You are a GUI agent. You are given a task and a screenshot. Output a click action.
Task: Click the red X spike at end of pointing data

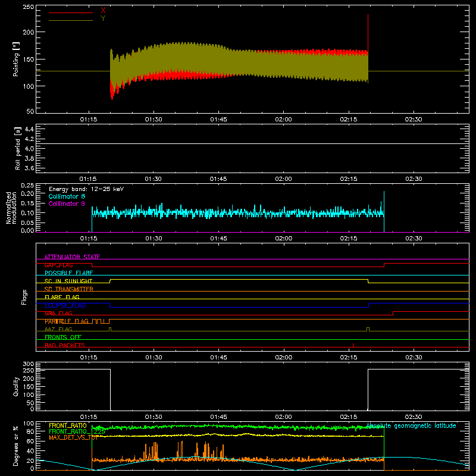tap(368, 32)
